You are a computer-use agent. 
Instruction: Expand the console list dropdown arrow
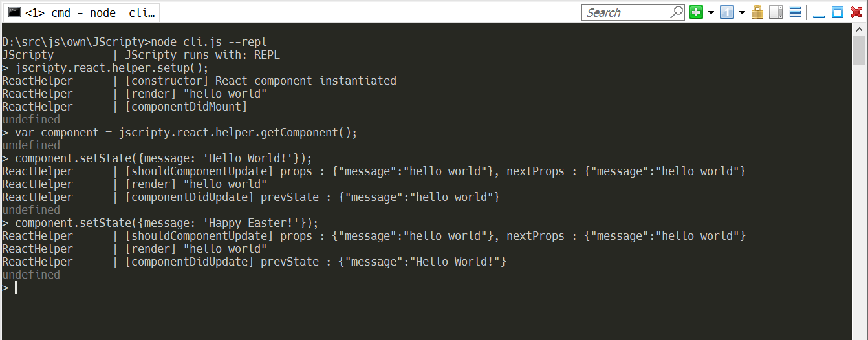742,12
